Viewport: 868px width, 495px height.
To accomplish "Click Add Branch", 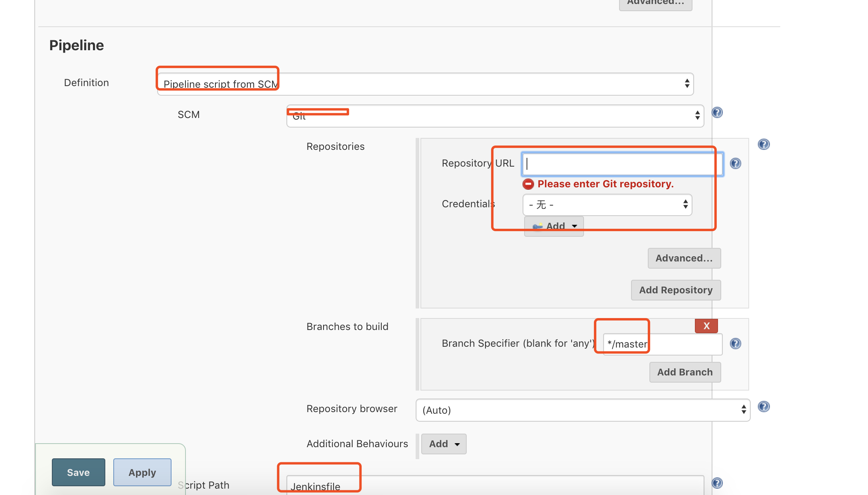I will tap(685, 372).
